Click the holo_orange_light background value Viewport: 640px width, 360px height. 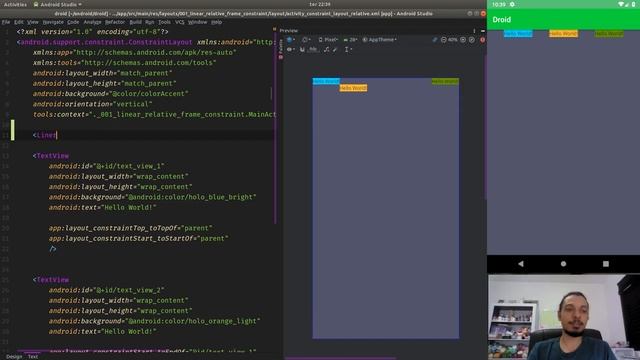click(x=193, y=321)
